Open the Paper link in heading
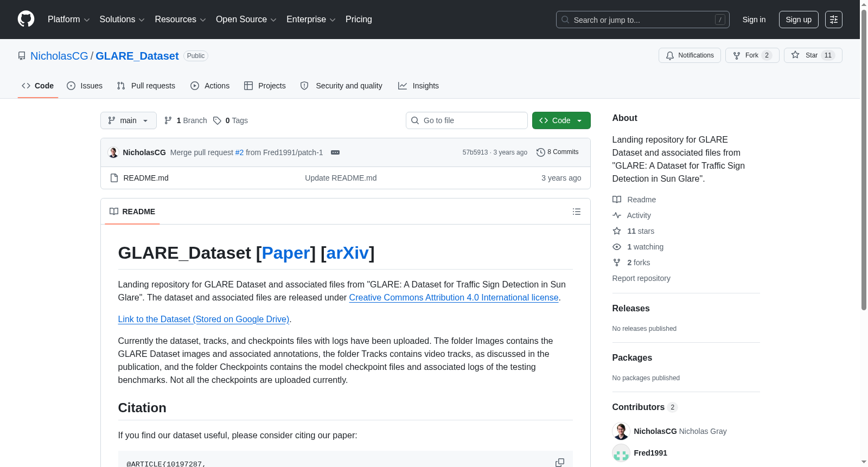This screenshot has width=868, height=467. (x=286, y=253)
